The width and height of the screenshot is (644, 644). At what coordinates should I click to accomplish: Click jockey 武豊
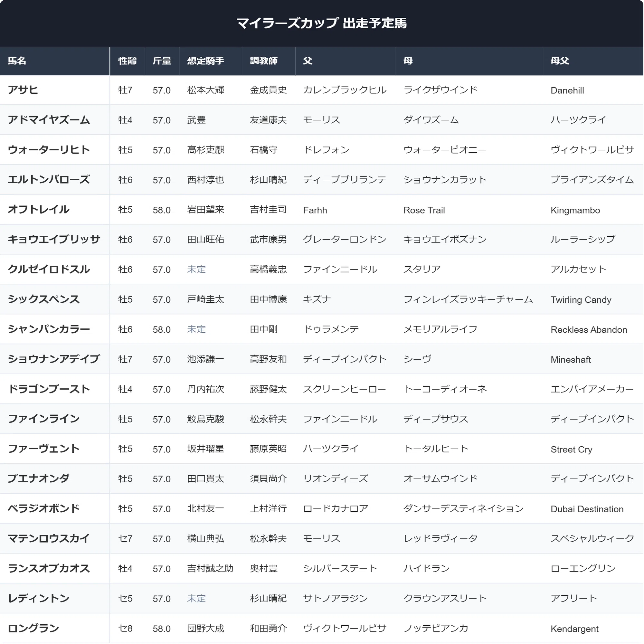[x=196, y=120]
